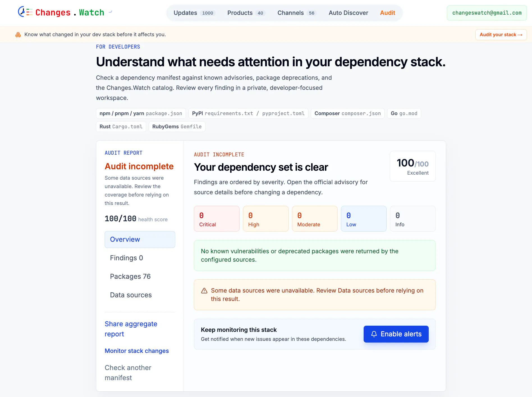Click the Go go.mod chip
The image size is (532, 397).
pos(404,113)
